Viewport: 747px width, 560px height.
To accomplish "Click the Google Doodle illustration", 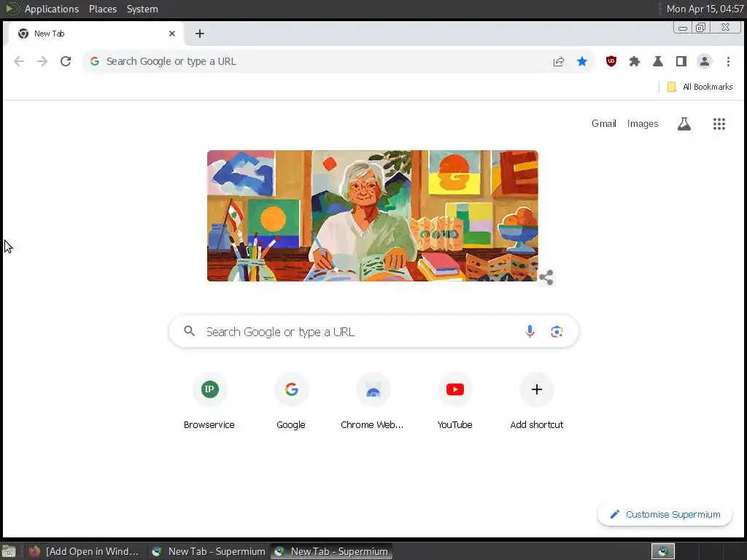I will (373, 216).
